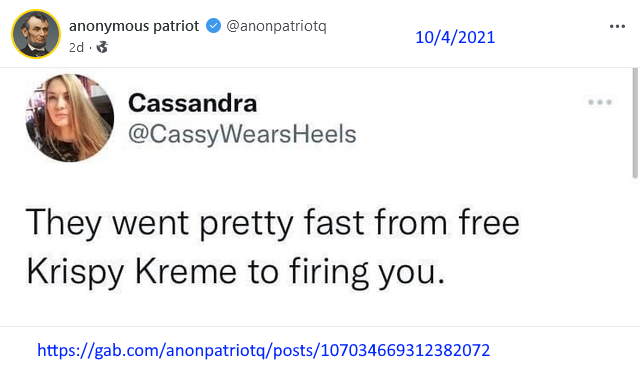Click the 10/4/2021 date label
The image size is (641, 373).
(x=455, y=38)
